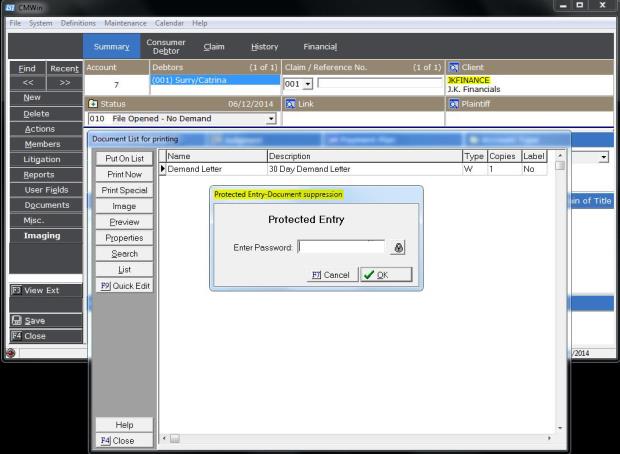Viewport: 620px width, 454px height.
Task: Open the Claim number 001 dropdown
Action: point(307,84)
